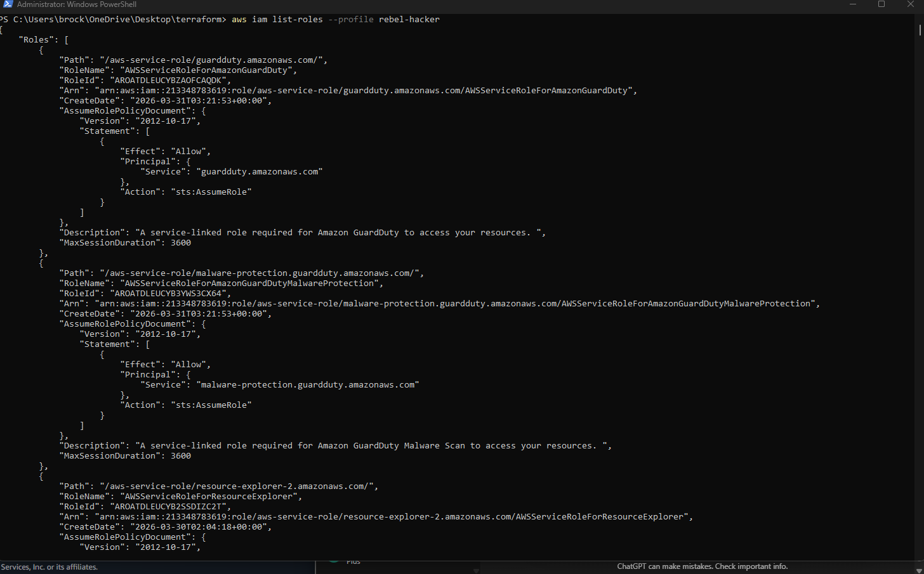
Task: Click the ChatGPT disclaimer text at bottom
Action: click(702, 566)
